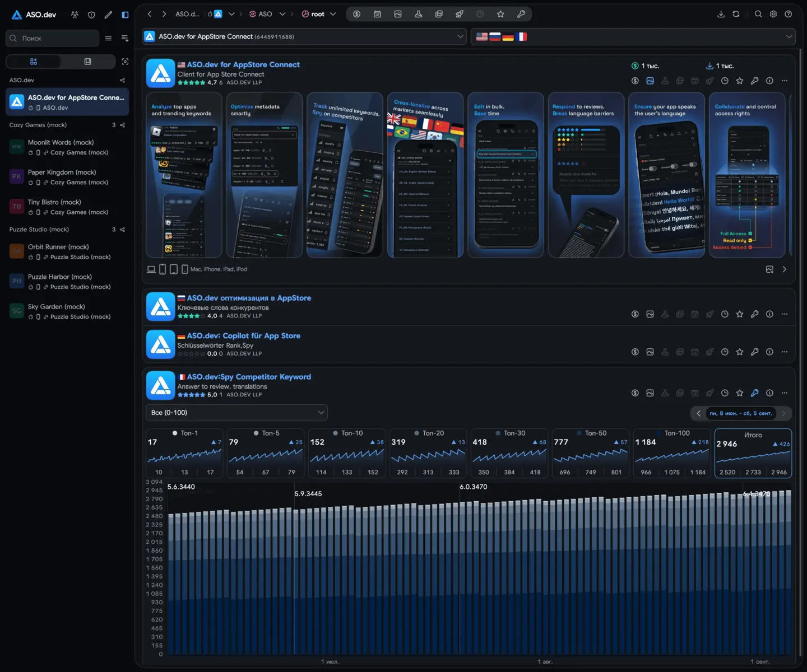Open the star ratings icon in top toolbar
807x672 pixels.
pyautogui.click(x=500, y=14)
